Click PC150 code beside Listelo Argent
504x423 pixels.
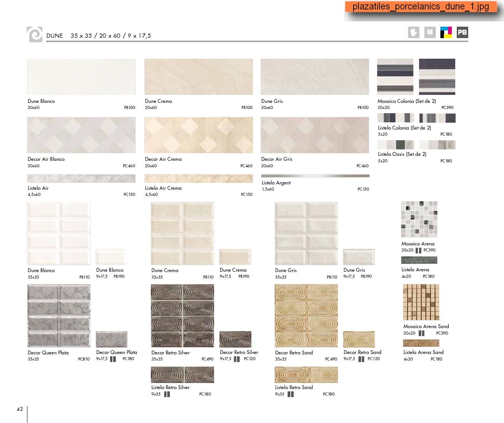click(363, 189)
